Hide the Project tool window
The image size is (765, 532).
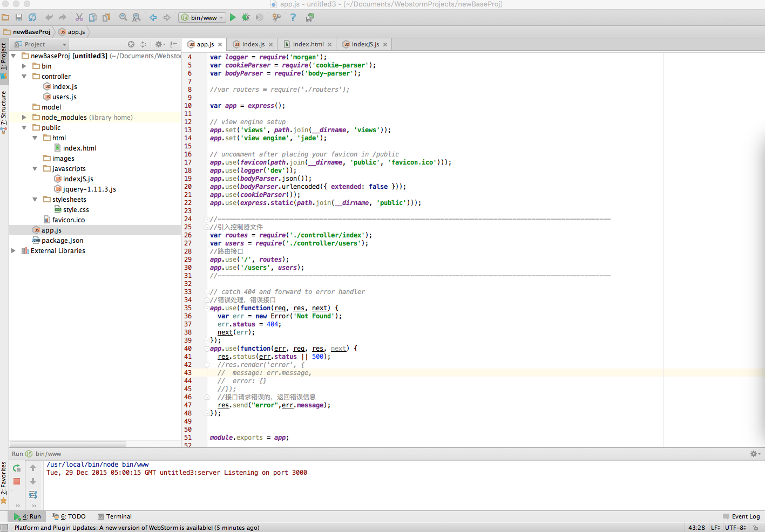coord(173,44)
